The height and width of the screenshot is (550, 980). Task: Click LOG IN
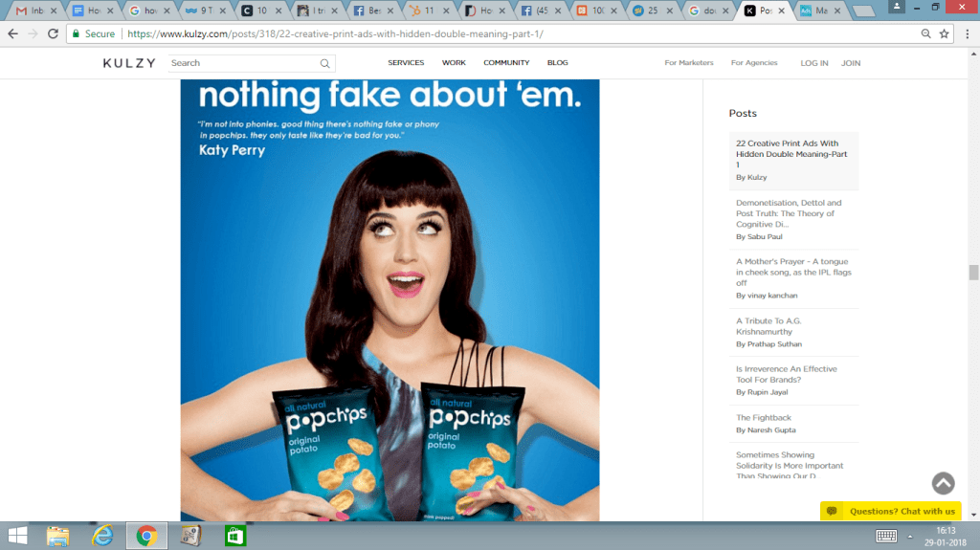click(814, 63)
